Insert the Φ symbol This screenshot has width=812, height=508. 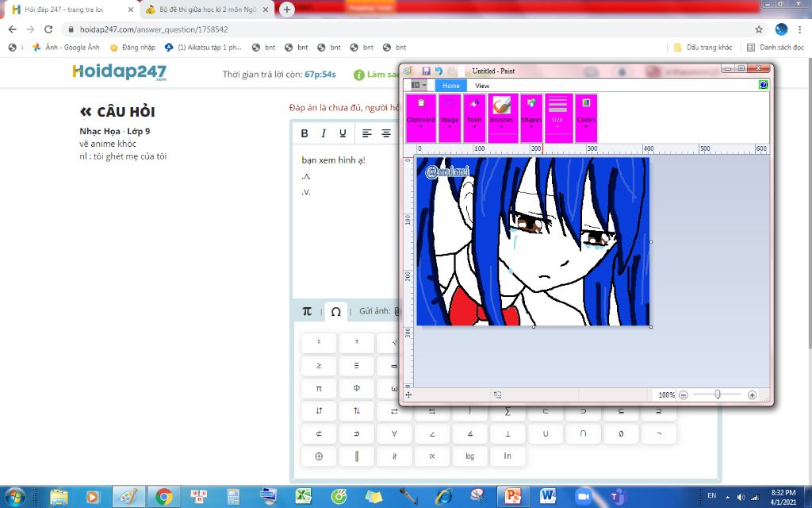point(356,388)
